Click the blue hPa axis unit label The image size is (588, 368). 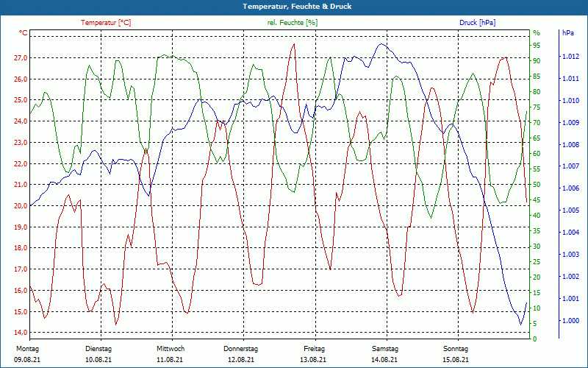(x=568, y=32)
